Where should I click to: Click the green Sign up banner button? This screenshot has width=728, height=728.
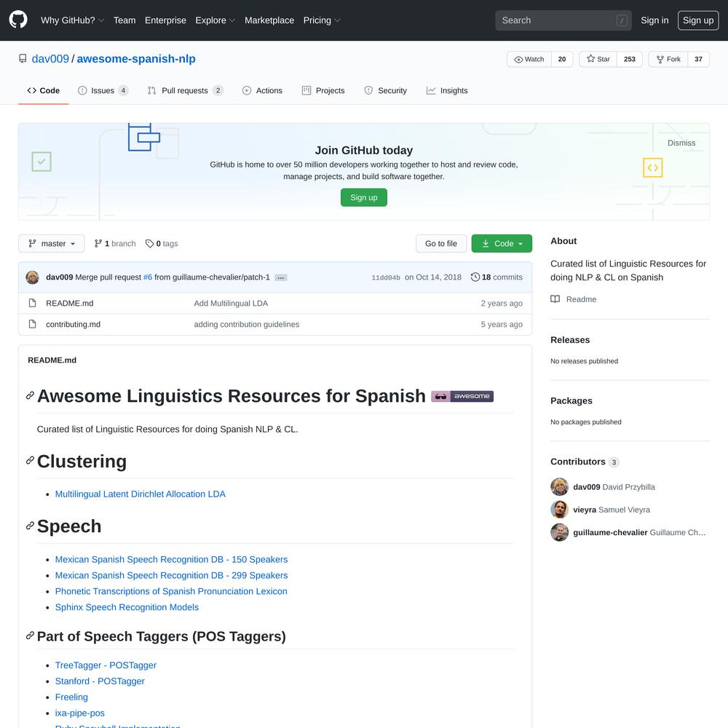point(364,197)
